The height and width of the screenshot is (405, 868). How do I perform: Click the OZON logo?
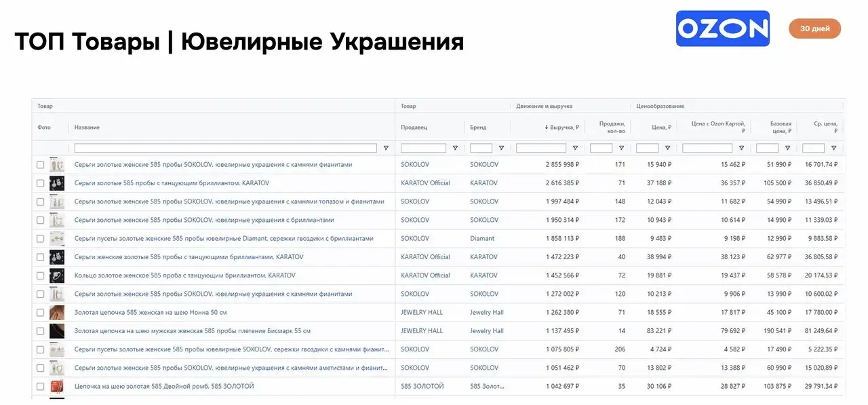point(722,28)
